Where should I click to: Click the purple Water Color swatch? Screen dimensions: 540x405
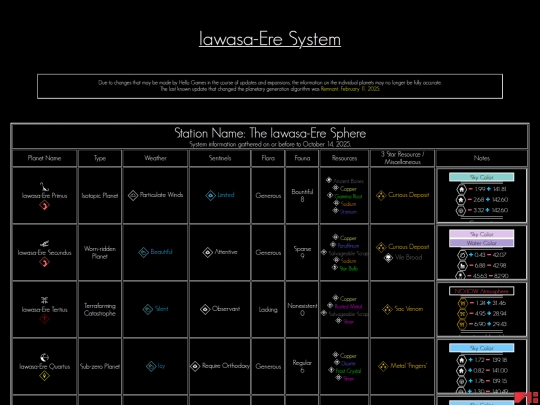pos(481,243)
